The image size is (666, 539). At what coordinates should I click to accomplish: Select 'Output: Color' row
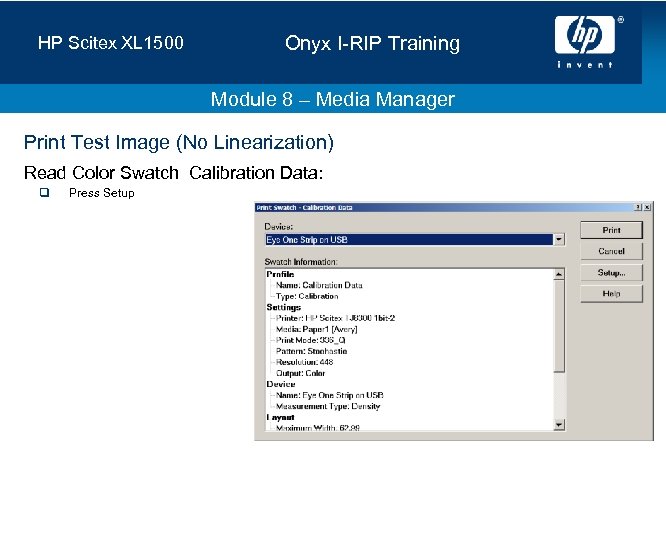coord(300,373)
